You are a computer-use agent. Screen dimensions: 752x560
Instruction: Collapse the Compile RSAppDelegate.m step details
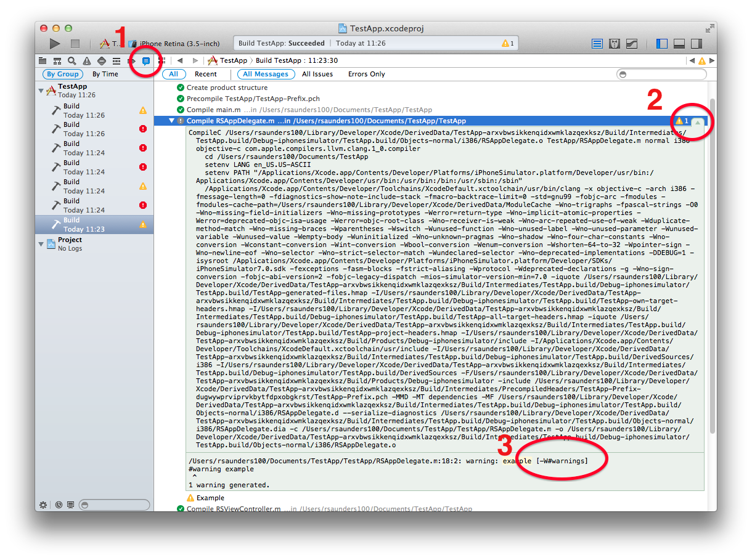(172, 121)
